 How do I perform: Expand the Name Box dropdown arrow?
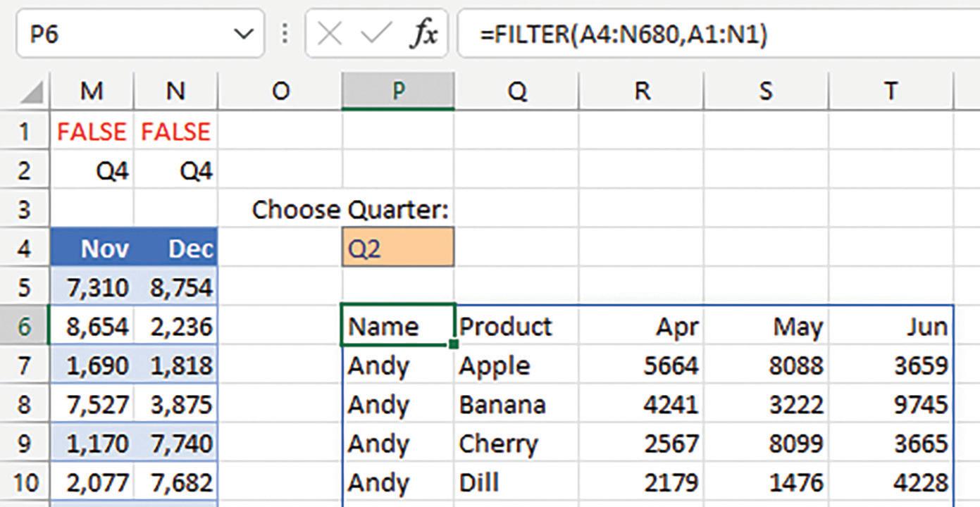pyautogui.click(x=243, y=34)
